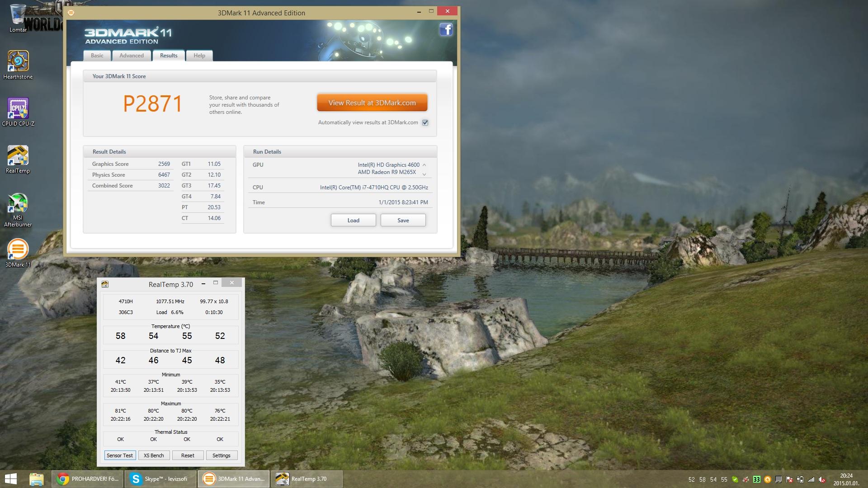This screenshot has width=868, height=488.
Task: Switch to the Skype taskbar window
Action: (160, 479)
